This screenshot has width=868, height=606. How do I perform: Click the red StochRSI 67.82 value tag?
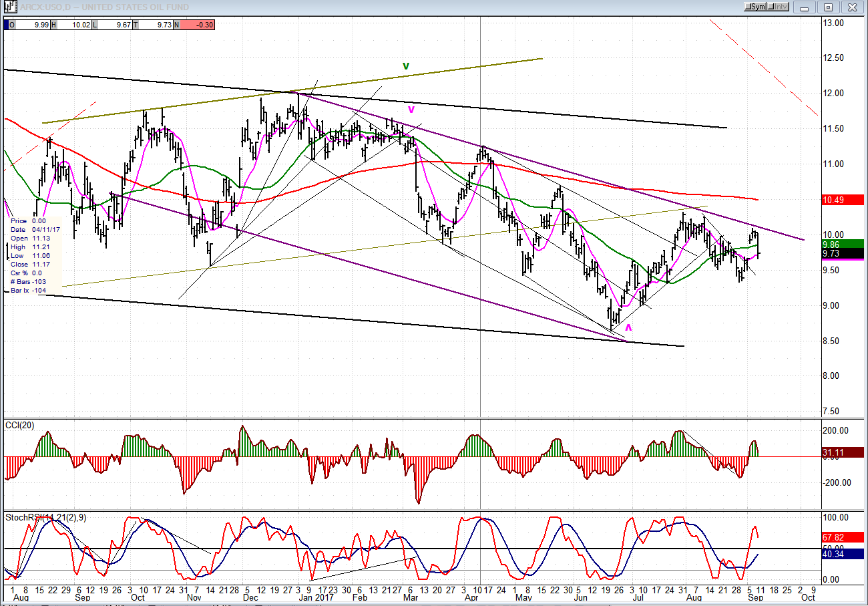pos(843,537)
